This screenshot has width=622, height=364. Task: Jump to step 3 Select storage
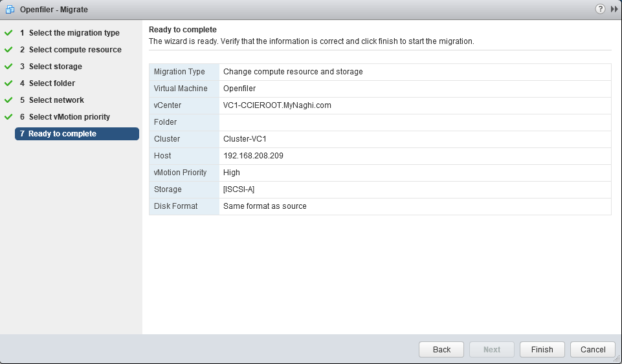pos(55,67)
